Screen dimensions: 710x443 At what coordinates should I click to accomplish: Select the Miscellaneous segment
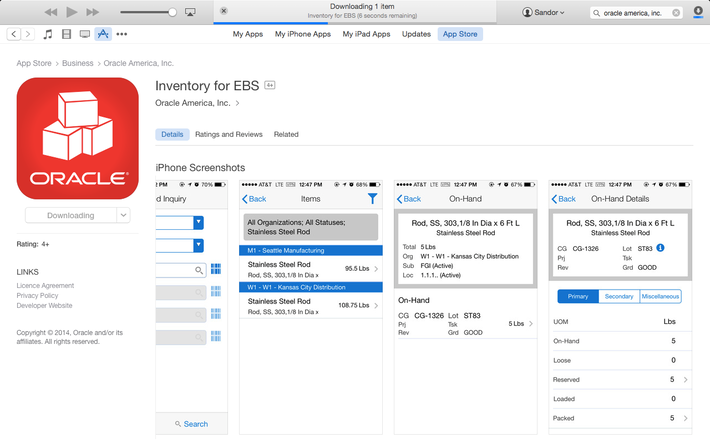coord(660,296)
